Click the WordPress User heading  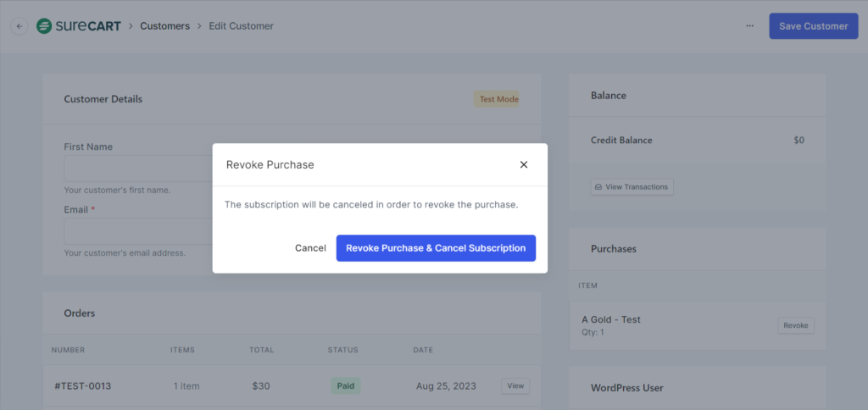[627, 388]
